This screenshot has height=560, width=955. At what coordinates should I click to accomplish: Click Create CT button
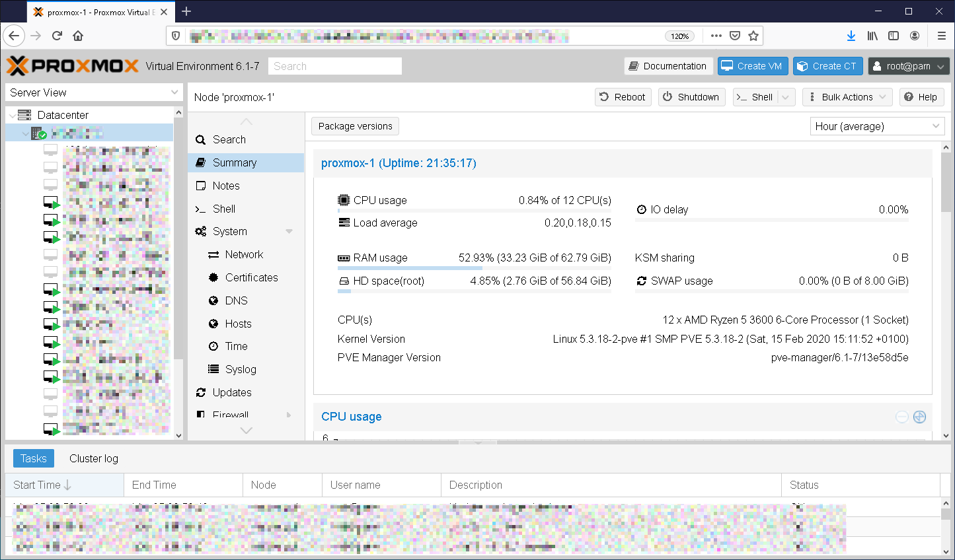(x=827, y=66)
